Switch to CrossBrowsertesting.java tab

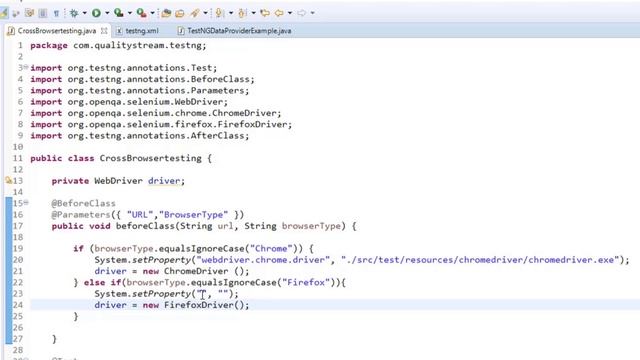(x=57, y=31)
